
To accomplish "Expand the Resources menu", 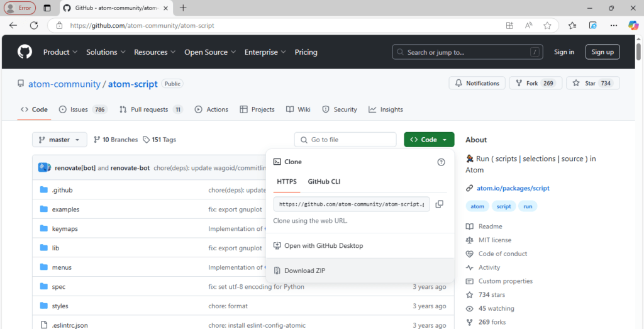I will 155,52.
